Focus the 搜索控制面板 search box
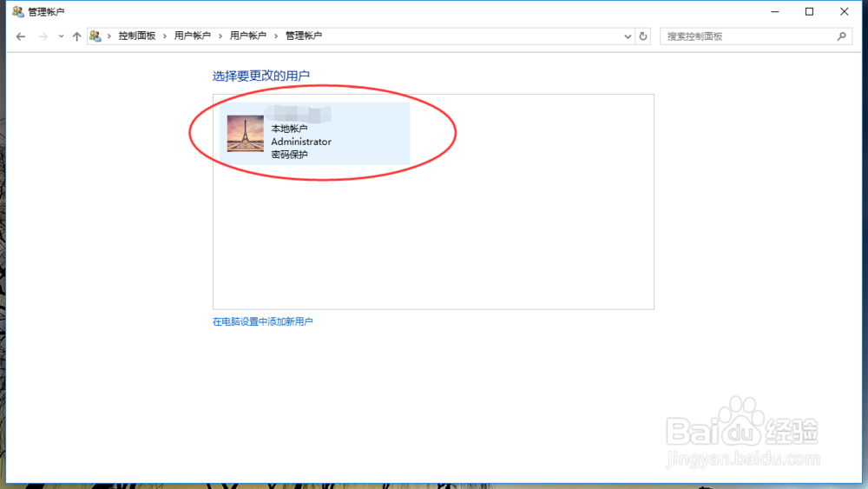The width and height of the screenshot is (868, 489). (x=756, y=36)
